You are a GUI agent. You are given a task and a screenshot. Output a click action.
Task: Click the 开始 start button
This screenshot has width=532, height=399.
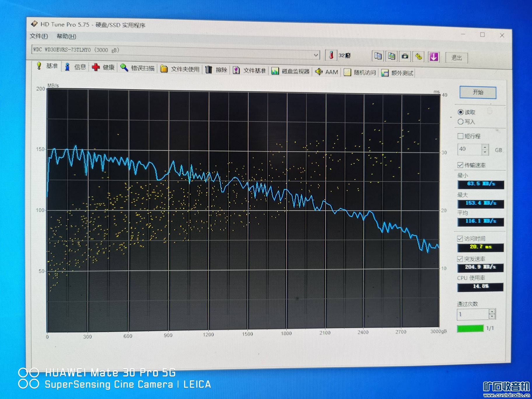coord(478,92)
